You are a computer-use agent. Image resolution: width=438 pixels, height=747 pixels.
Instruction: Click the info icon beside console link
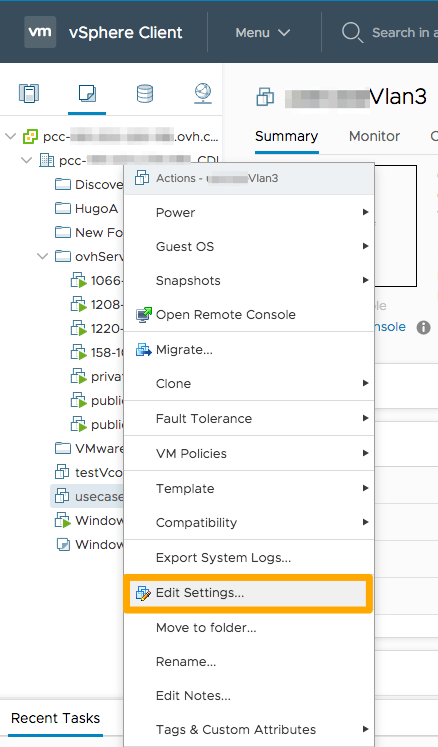(x=423, y=327)
